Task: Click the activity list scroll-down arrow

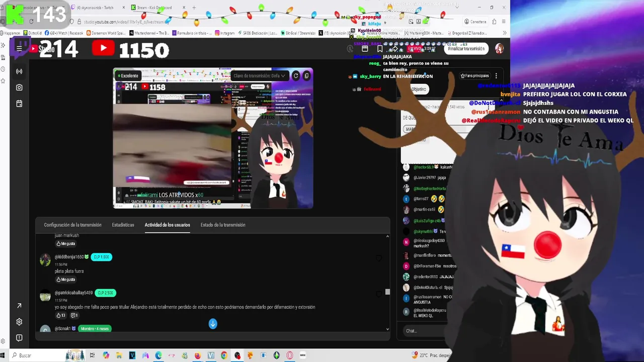Action: tap(387, 329)
